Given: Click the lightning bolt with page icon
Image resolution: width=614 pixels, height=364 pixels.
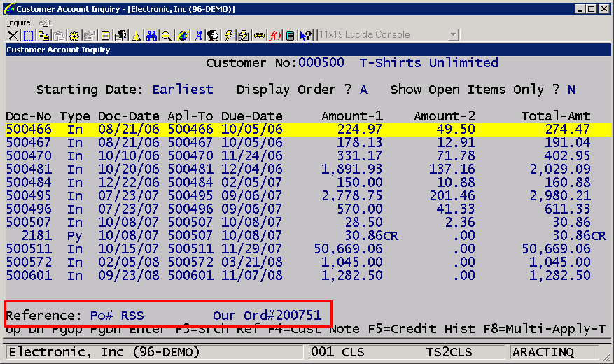Looking at the screenshot, I should (x=244, y=36).
